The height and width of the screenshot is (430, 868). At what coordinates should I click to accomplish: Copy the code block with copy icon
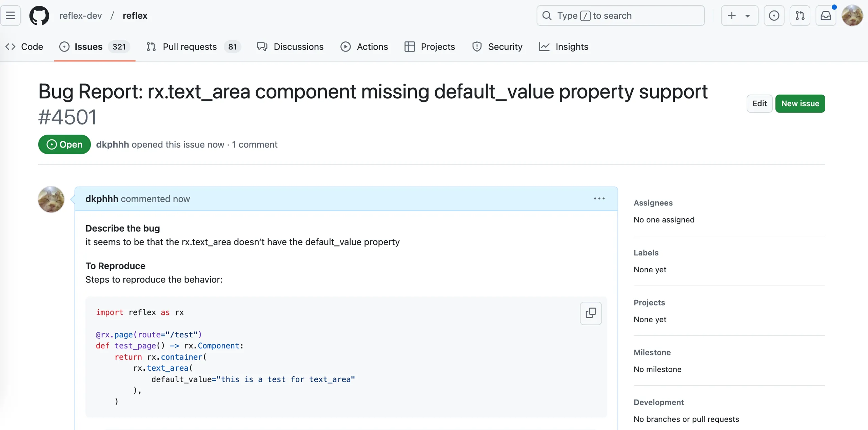tap(591, 313)
